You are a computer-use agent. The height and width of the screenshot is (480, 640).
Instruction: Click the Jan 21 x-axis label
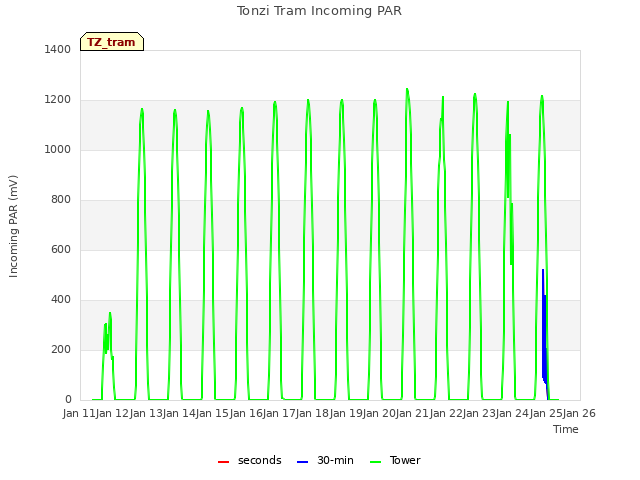point(413,413)
